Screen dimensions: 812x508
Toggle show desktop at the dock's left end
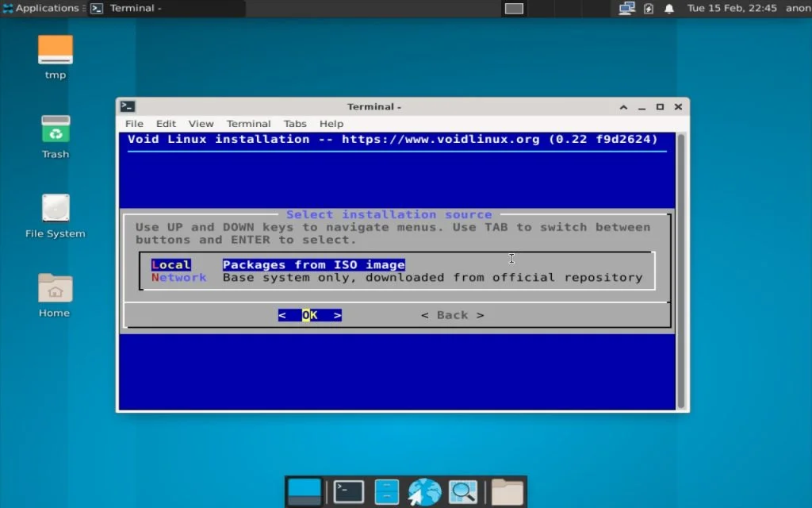point(305,491)
